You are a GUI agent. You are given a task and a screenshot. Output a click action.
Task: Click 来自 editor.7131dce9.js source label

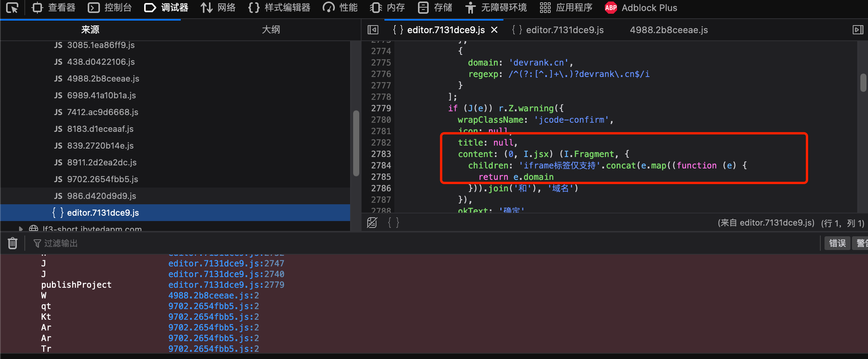(766, 223)
